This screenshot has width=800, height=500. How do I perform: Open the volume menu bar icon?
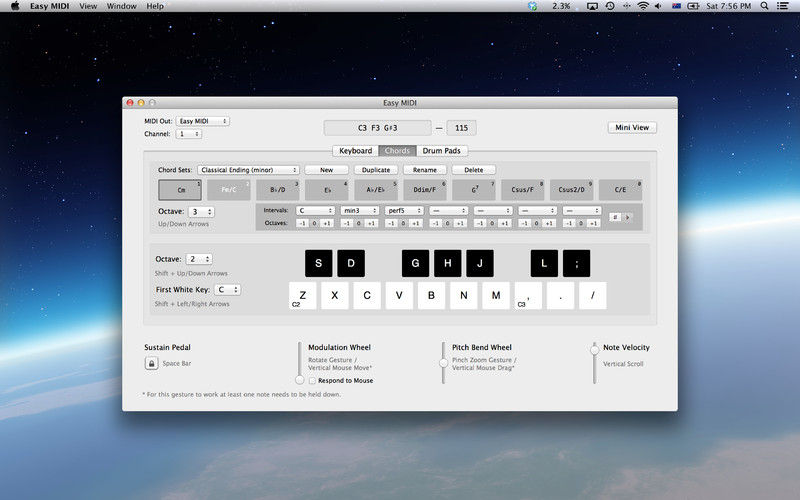(658, 6)
